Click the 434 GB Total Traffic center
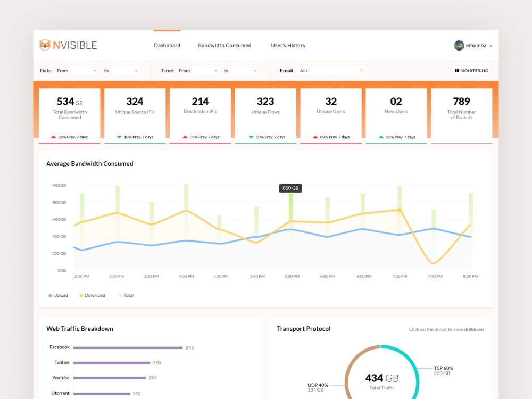This screenshot has width=532, height=399. [382, 381]
